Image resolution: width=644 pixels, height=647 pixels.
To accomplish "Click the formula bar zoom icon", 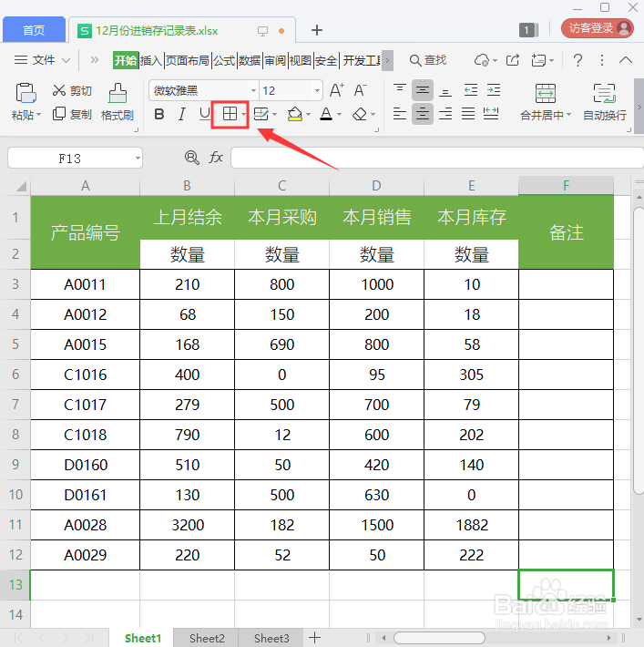I will pyautogui.click(x=192, y=158).
